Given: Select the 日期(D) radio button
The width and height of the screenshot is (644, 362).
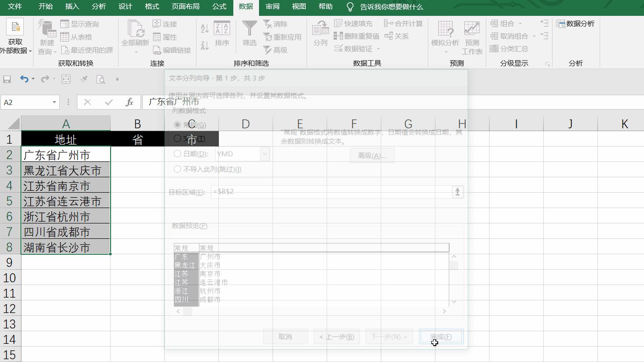Looking at the screenshot, I should (177, 153).
